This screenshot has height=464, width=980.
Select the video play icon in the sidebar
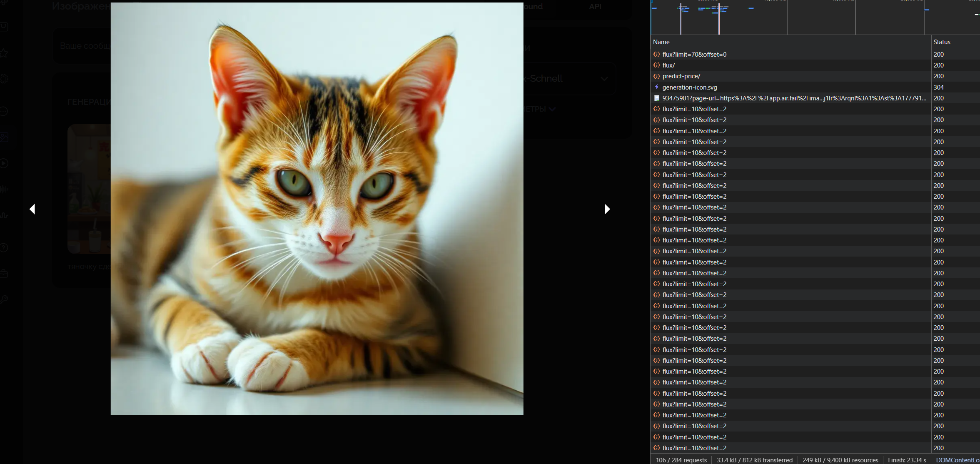tap(4, 163)
